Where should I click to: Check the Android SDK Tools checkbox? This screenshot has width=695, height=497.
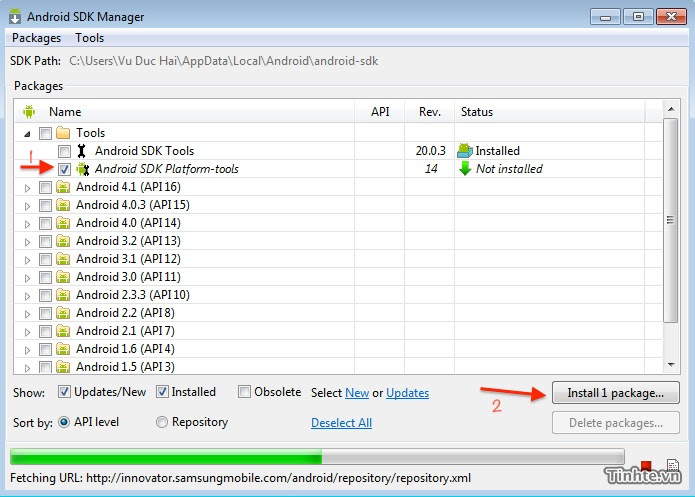[x=64, y=151]
